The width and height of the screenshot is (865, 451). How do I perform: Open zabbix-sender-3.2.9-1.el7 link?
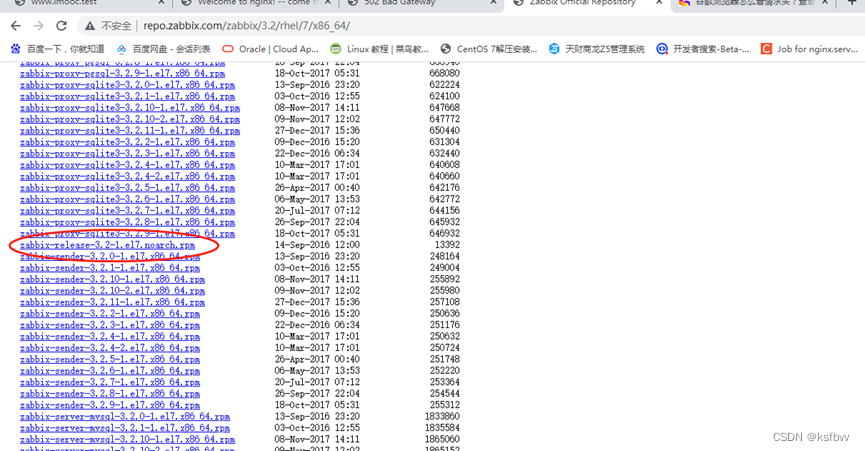110,405
